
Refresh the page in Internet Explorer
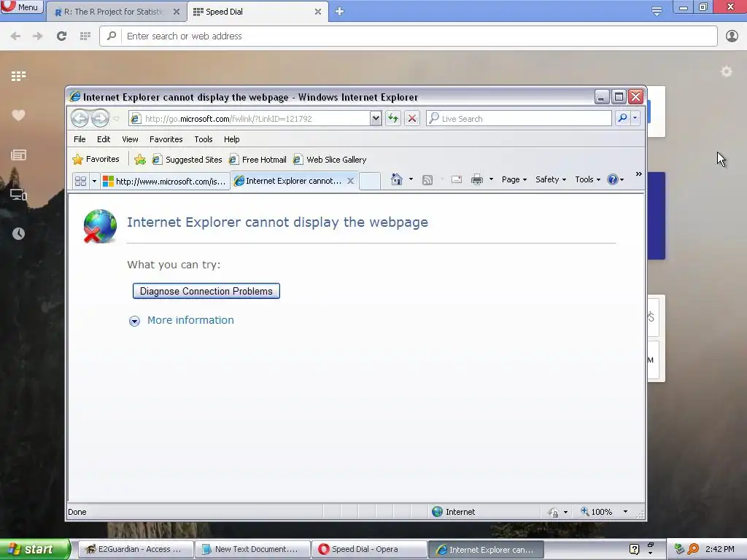tap(393, 119)
